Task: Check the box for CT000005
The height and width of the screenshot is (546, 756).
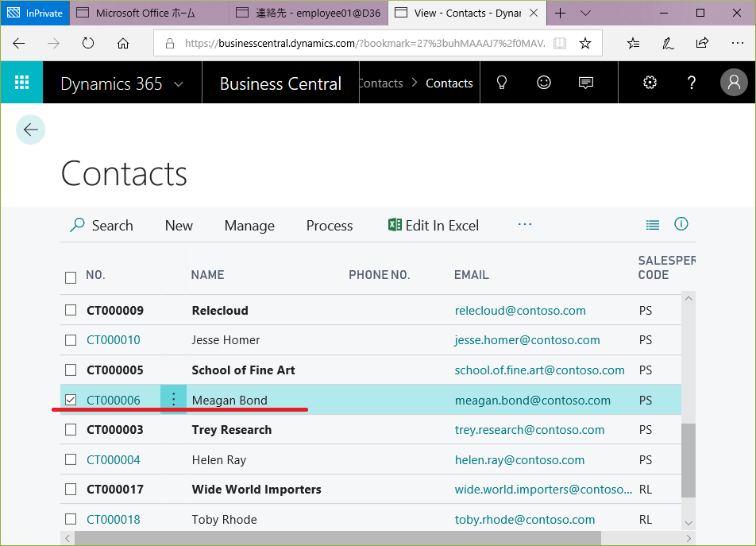Action: click(x=71, y=370)
